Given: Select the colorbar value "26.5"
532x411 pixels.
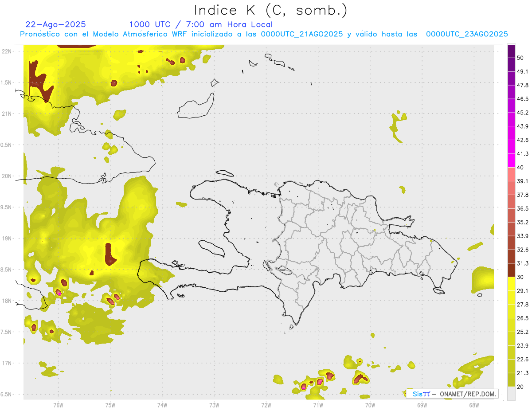Looking at the screenshot, I should [x=523, y=318].
